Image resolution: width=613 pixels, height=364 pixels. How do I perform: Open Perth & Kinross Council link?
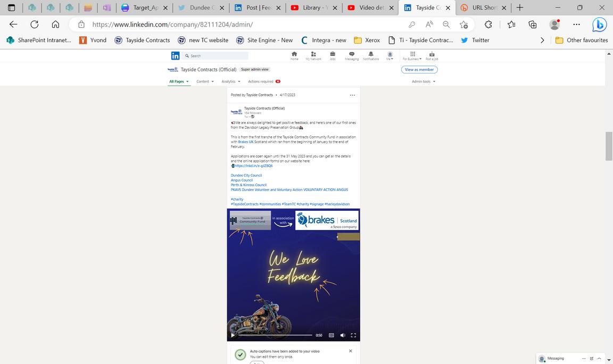click(x=248, y=185)
